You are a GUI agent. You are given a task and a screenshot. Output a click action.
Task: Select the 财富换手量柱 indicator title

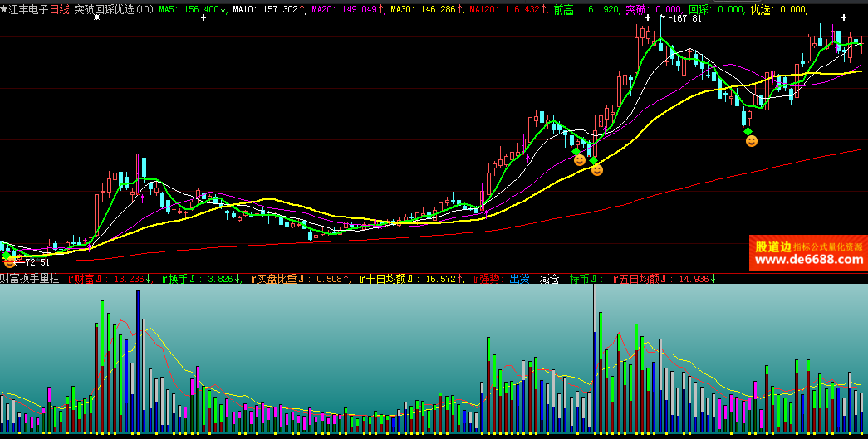click(x=30, y=279)
